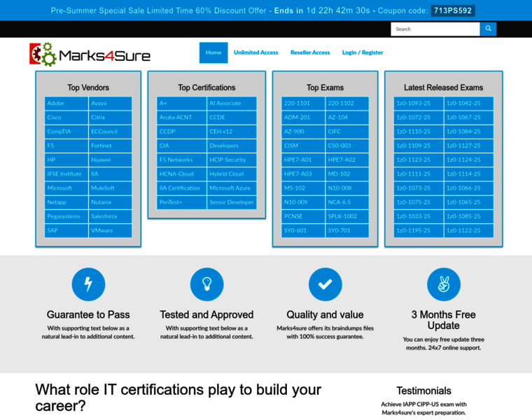
Task: Select the AZ-104 exam
Action: click(x=347, y=118)
